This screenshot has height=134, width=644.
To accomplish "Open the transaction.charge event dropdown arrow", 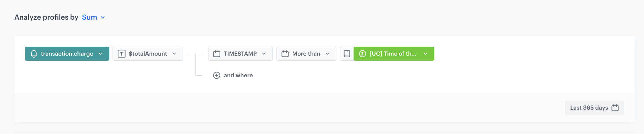I will pyautogui.click(x=100, y=54).
